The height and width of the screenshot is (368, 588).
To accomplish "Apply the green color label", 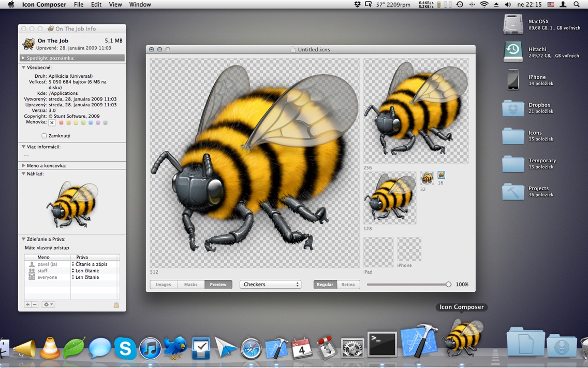I will [83, 122].
